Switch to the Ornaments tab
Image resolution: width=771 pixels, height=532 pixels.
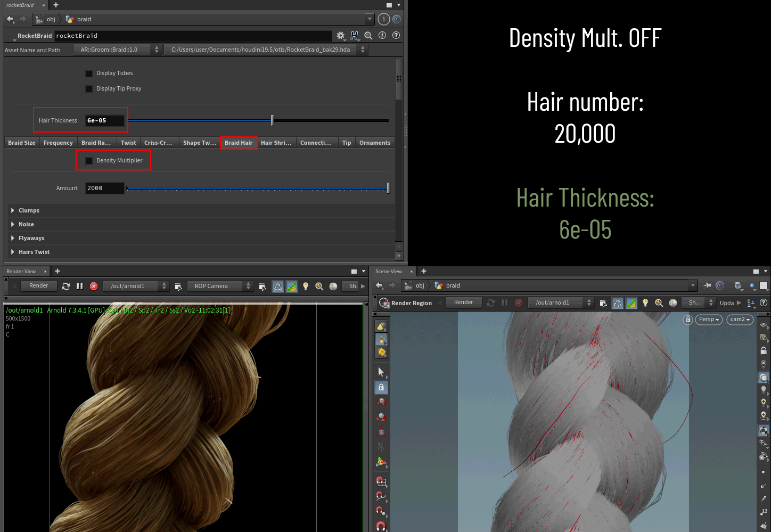click(375, 143)
